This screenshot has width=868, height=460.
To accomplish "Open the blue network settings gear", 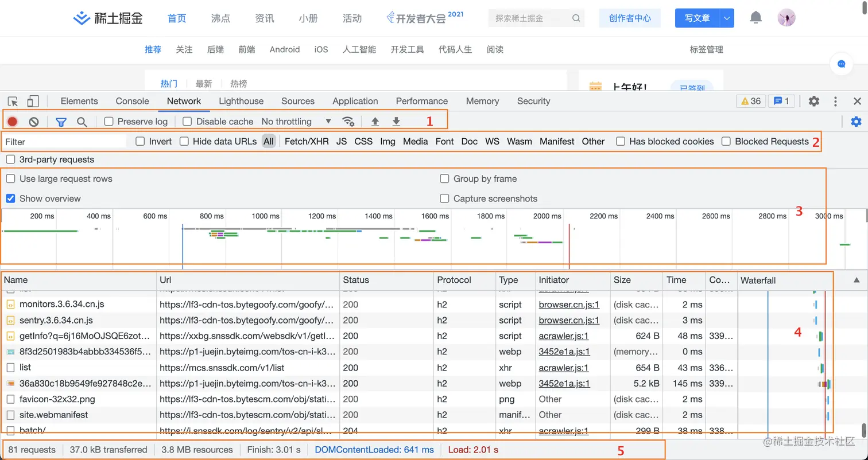I will 856,122.
